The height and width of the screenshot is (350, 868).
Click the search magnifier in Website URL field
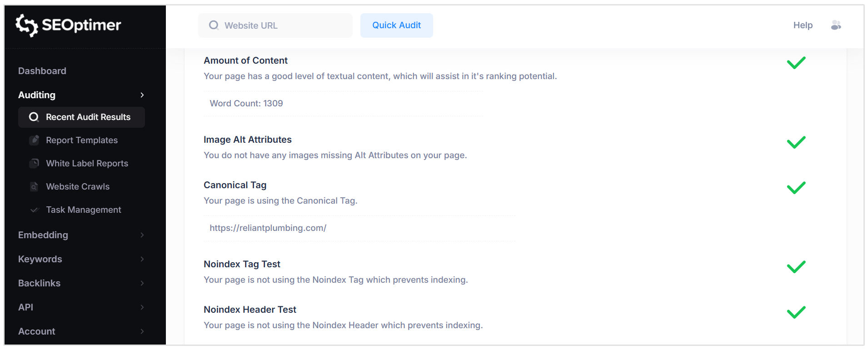click(214, 25)
